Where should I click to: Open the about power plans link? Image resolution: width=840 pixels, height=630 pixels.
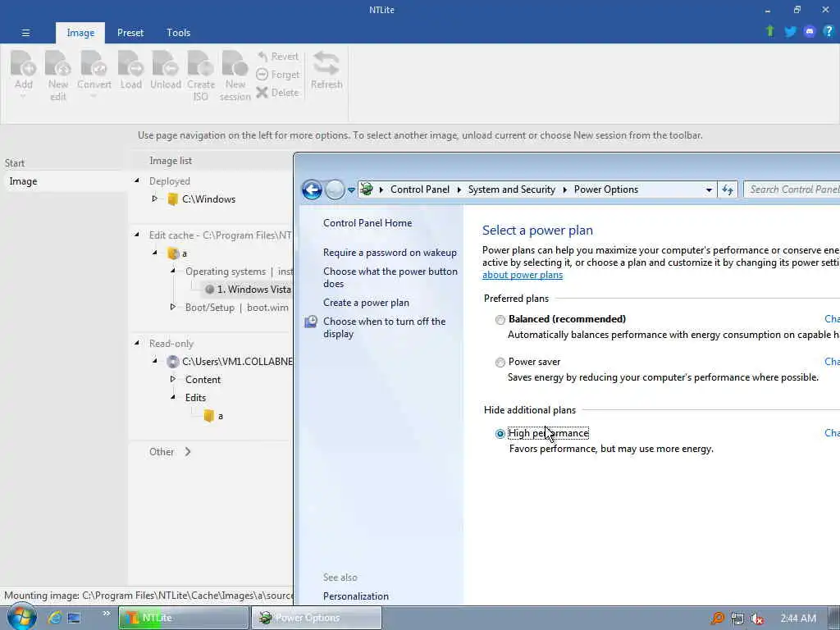click(x=523, y=275)
